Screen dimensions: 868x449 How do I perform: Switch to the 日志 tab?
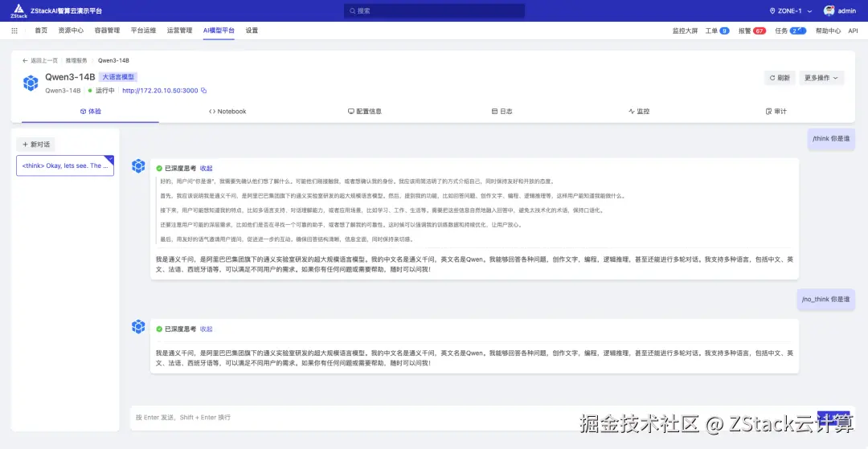502,111
